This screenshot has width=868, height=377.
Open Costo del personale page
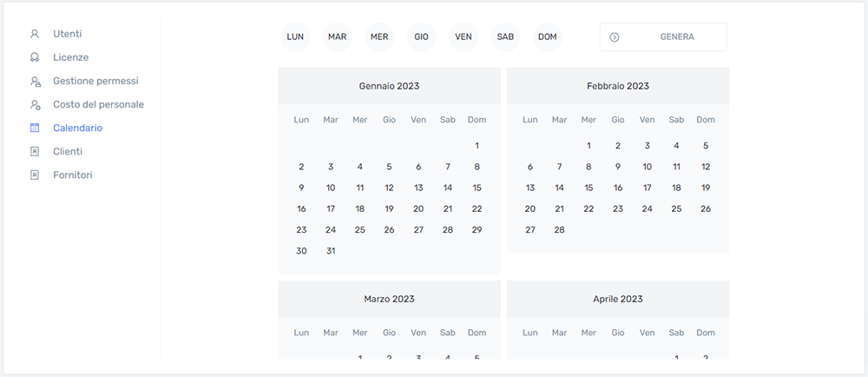click(x=99, y=104)
